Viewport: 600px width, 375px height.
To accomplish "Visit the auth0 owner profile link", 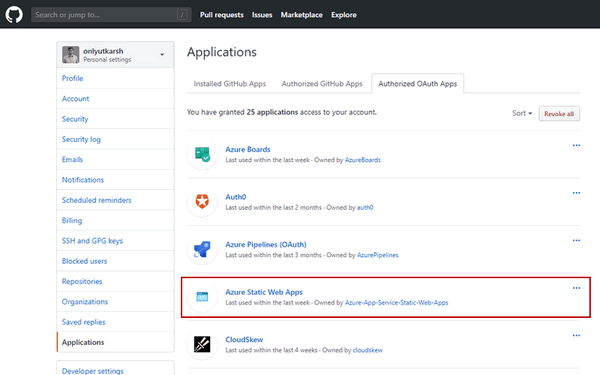I will [x=365, y=207].
